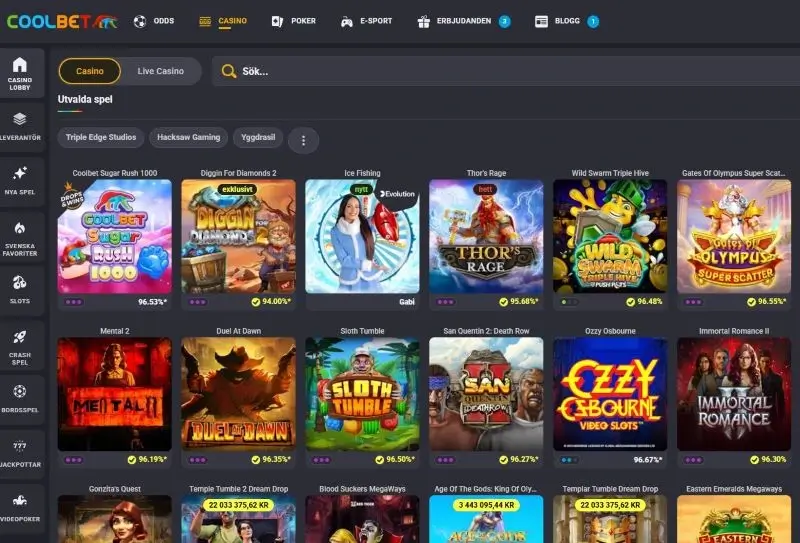This screenshot has height=543, width=800.
Task: Click Templar Tumble Dream Drop title
Action: pos(610,489)
